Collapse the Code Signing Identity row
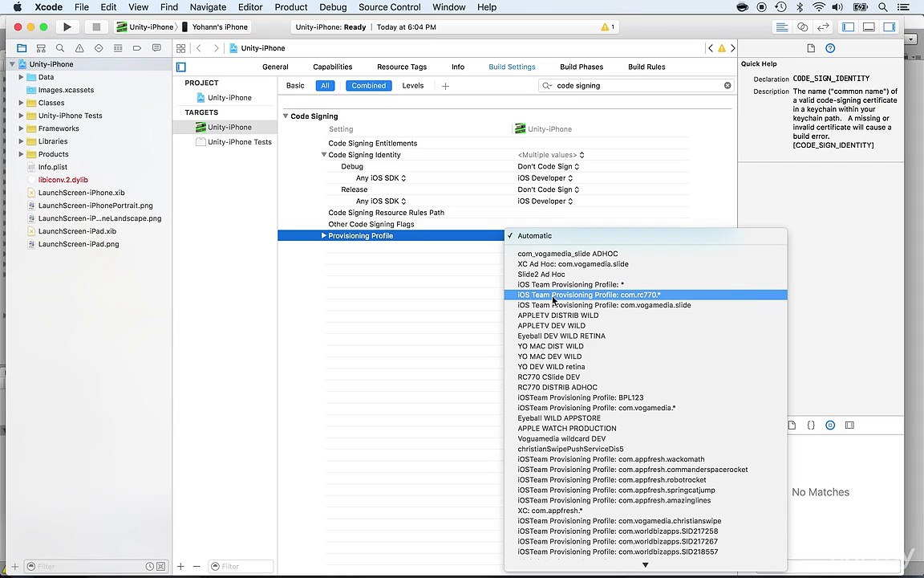This screenshot has width=924, height=578. [323, 154]
